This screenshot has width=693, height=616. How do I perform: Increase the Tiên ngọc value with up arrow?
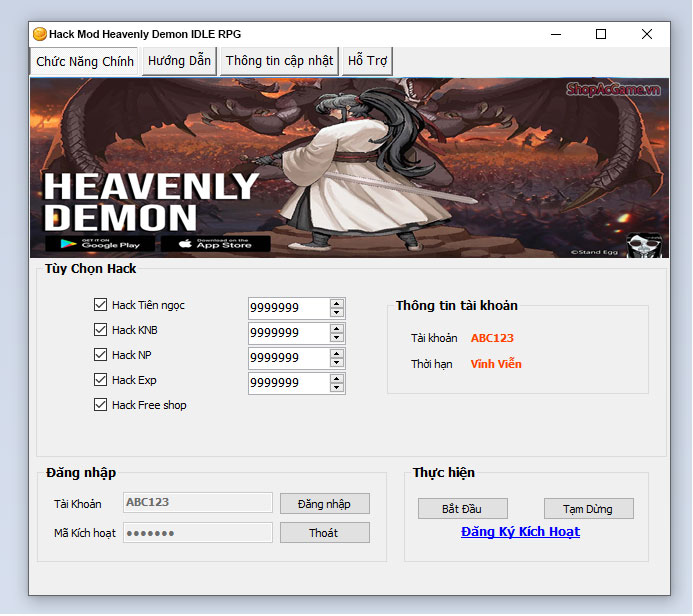pos(337,304)
